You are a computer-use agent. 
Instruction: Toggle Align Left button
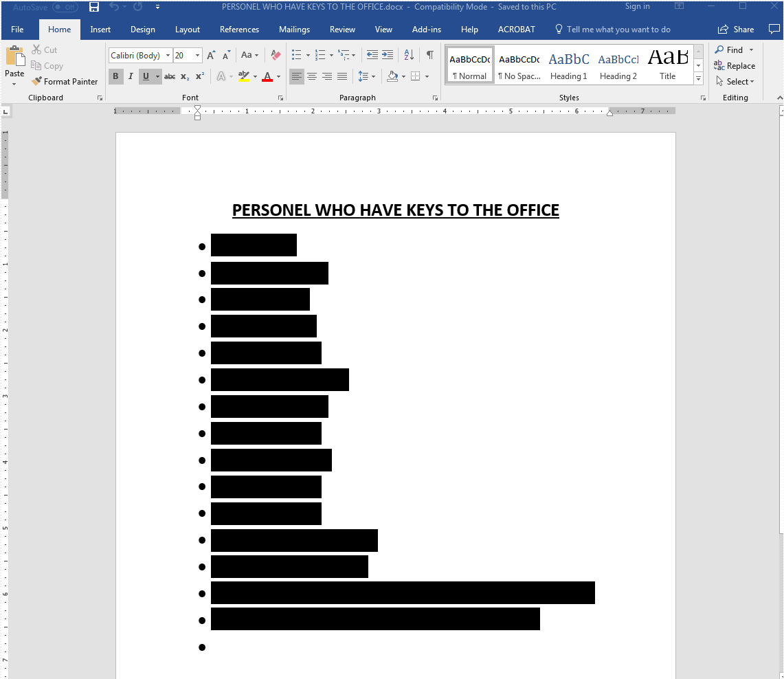pyautogui.click(x=297, y=76)
